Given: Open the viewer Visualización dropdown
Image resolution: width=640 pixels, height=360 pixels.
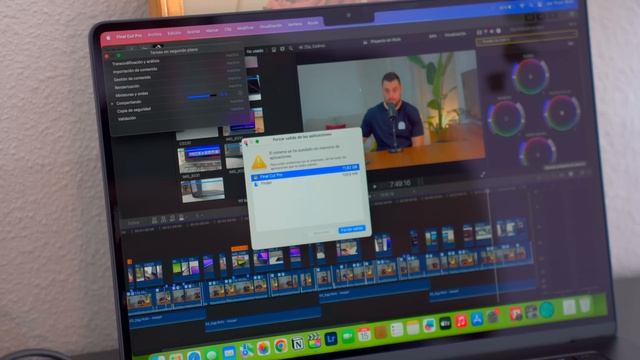Looking at the screenshot, I should (x=455, y=35).
